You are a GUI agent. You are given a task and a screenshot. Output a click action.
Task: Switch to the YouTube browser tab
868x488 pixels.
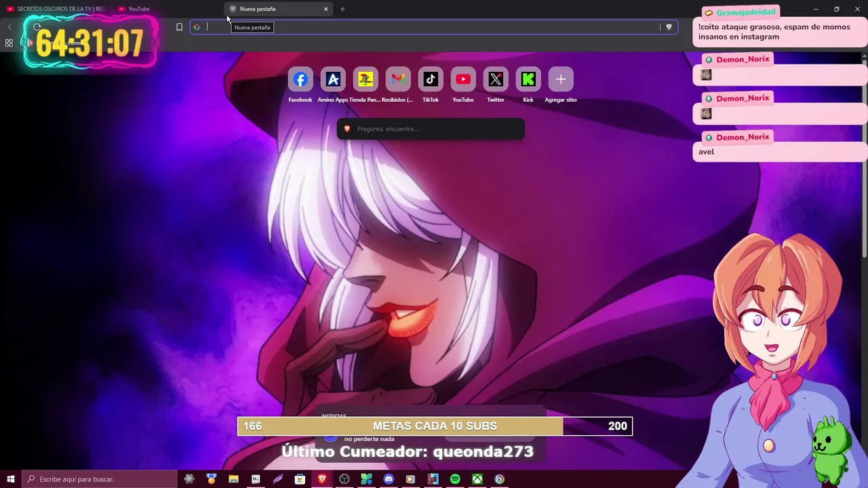click(166, 9)
